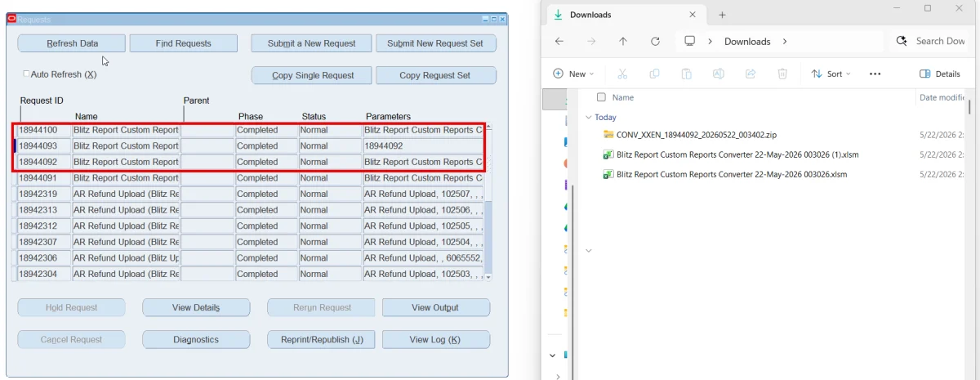Select request ID 18942319 field

44,194
